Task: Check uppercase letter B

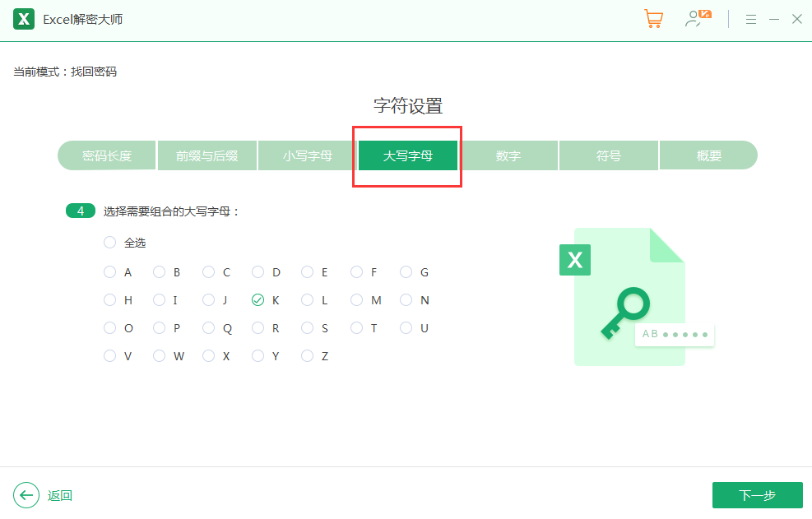Action: tap(159, 272)
